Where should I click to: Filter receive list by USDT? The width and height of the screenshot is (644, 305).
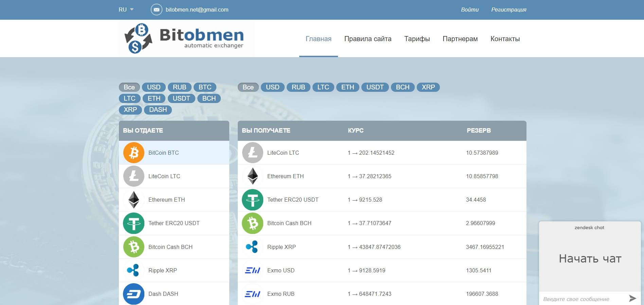pos(375,87)
